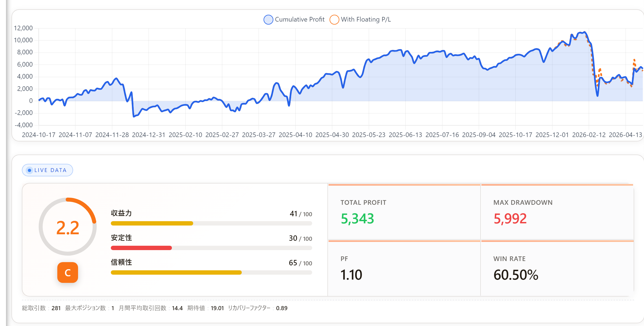Click the 2024-10-17 x-axis date label
The width and height of the screenshot is (644, 326).
point(38,135)
